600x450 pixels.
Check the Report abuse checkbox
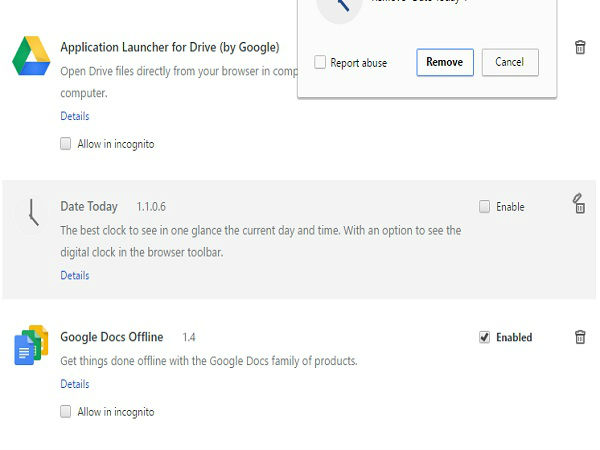pos(321,62)
